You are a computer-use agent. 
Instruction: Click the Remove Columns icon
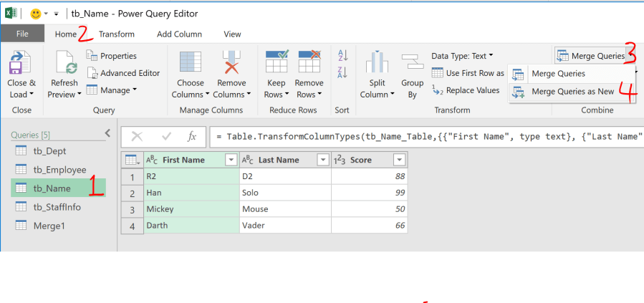coord(232,64)
